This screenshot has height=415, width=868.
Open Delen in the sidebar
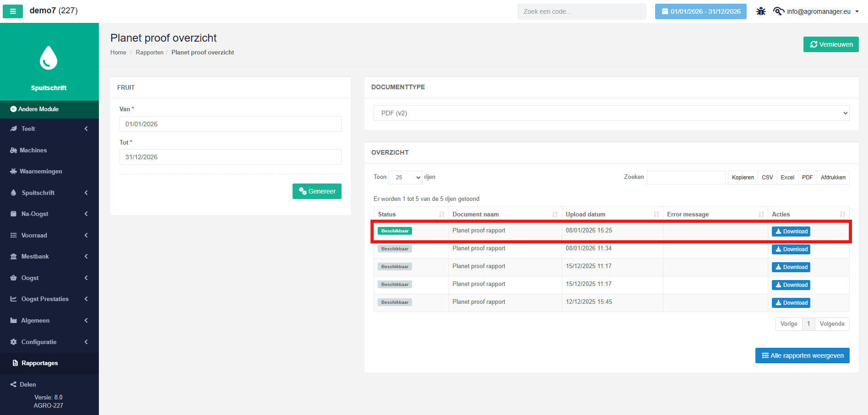tap(49, 384)
